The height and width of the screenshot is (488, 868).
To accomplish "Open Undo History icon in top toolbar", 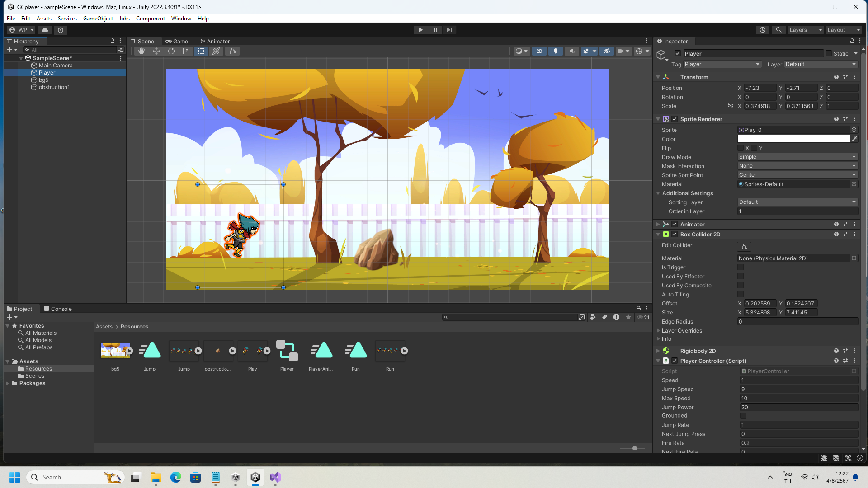I will pyautogui.click(x=763, y=30).
